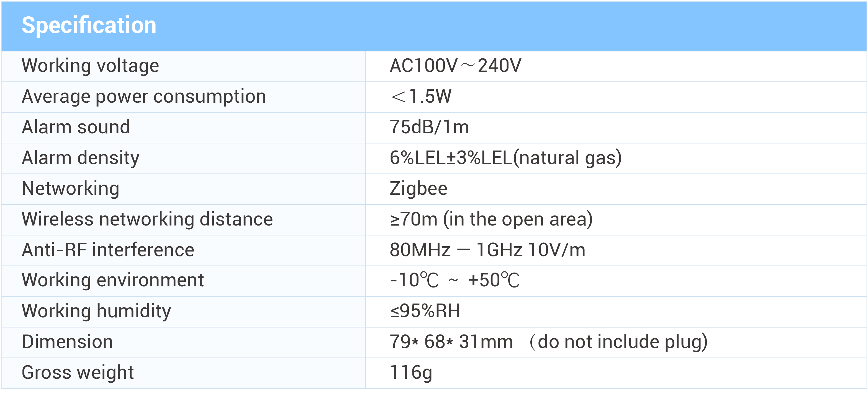Click the AC100V~240V value
The width and height of the screenshot is (868, 394).
[456, 66]
